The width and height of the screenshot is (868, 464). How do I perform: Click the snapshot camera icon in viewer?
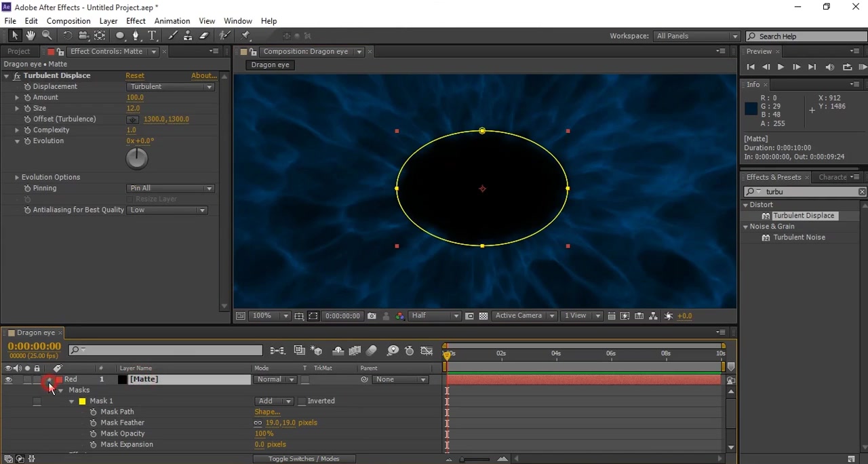click(x=372, y=316)
